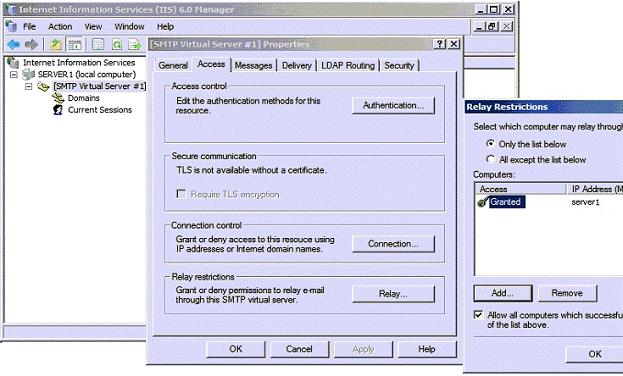
Task: Click the IIS Manager title bar icon
Action: click(x=10, y=10)
